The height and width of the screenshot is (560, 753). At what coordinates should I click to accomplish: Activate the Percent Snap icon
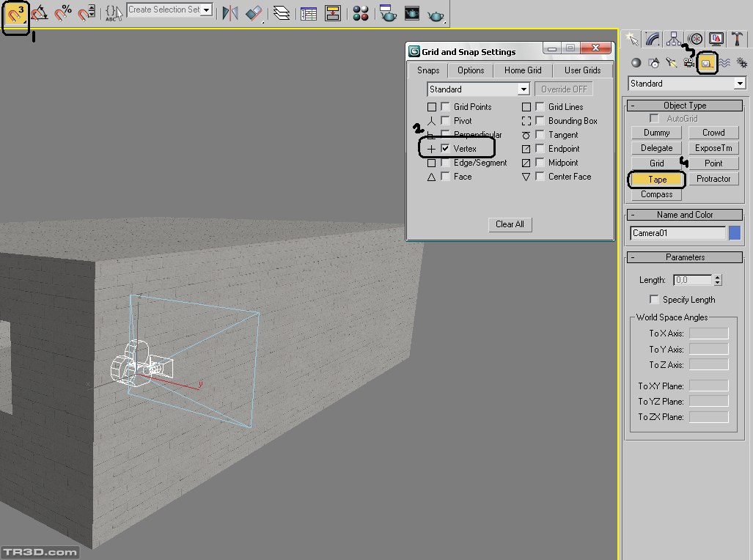[64, 13]
